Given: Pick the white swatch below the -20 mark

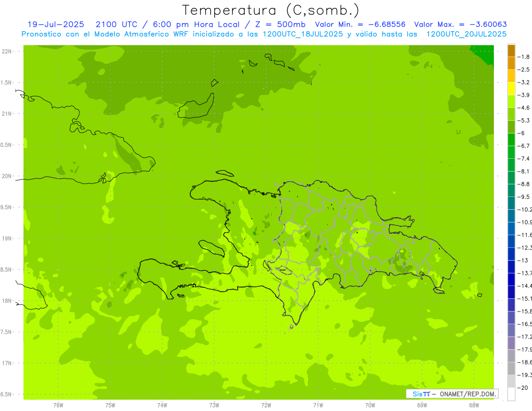Looking at the screenshot, I should point(511,394).
